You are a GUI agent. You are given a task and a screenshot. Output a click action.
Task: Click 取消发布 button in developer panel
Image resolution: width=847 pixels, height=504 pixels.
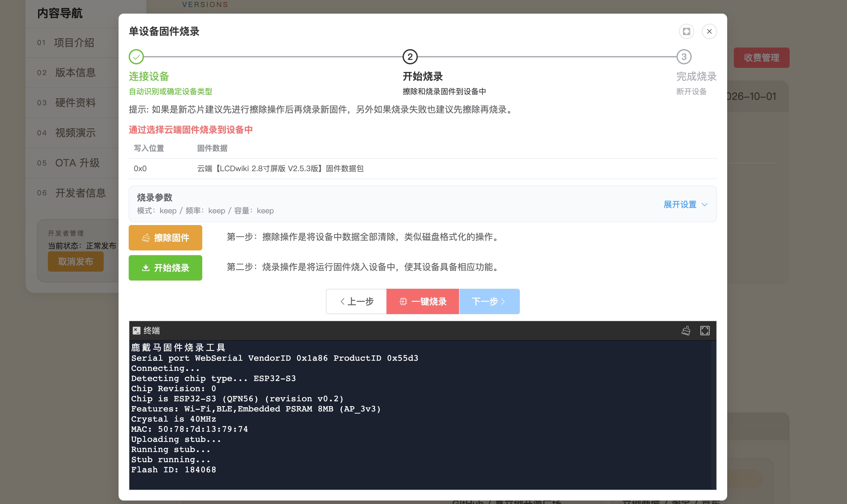(x=76, y=262)
